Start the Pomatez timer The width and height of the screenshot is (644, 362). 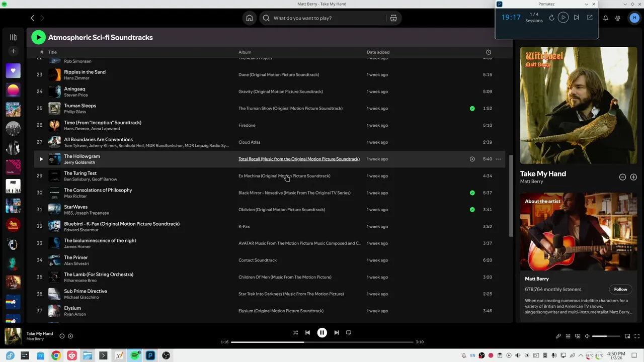click(x=563, y=18)
